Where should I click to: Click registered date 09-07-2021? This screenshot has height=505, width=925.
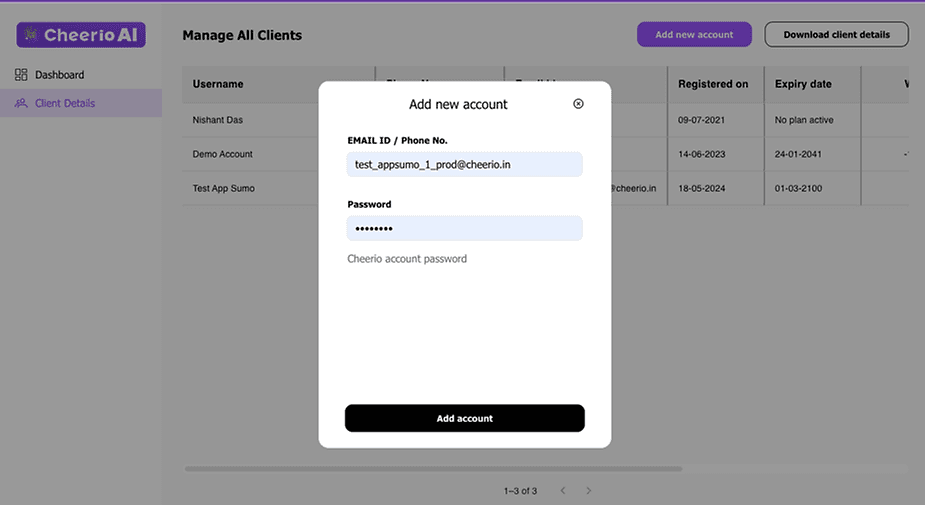click(701, 120)
